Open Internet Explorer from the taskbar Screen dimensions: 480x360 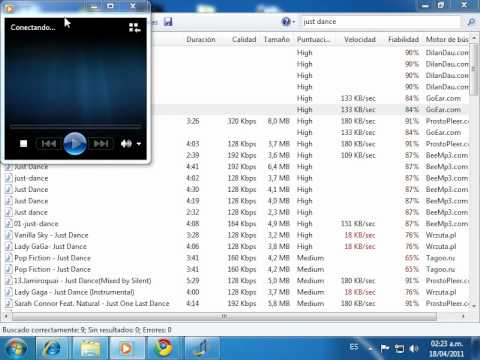tap(52, 348)
